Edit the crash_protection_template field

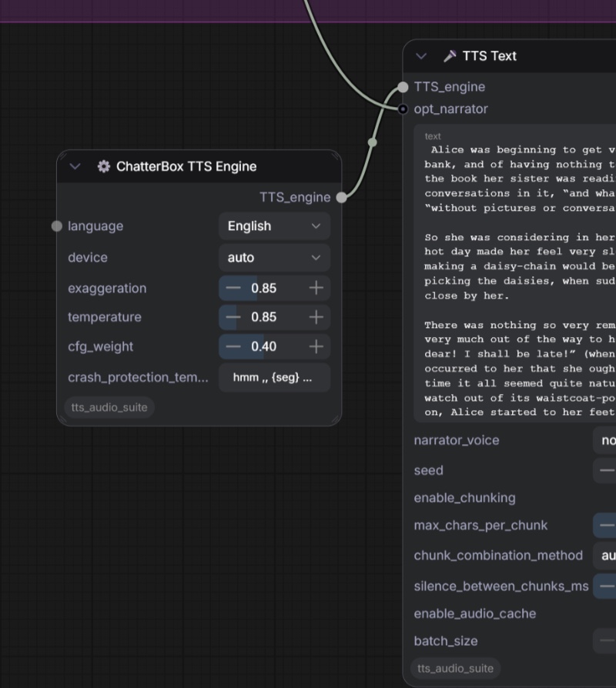click(x=274, y=377)
